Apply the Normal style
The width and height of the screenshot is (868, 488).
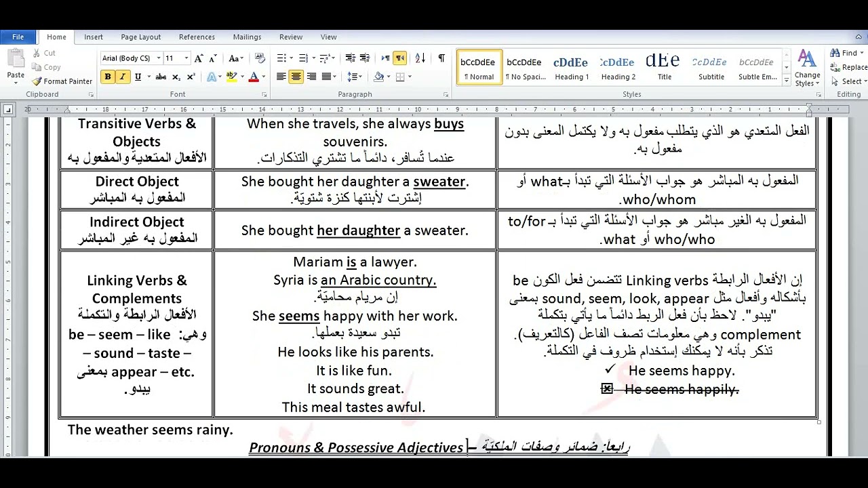479,67
